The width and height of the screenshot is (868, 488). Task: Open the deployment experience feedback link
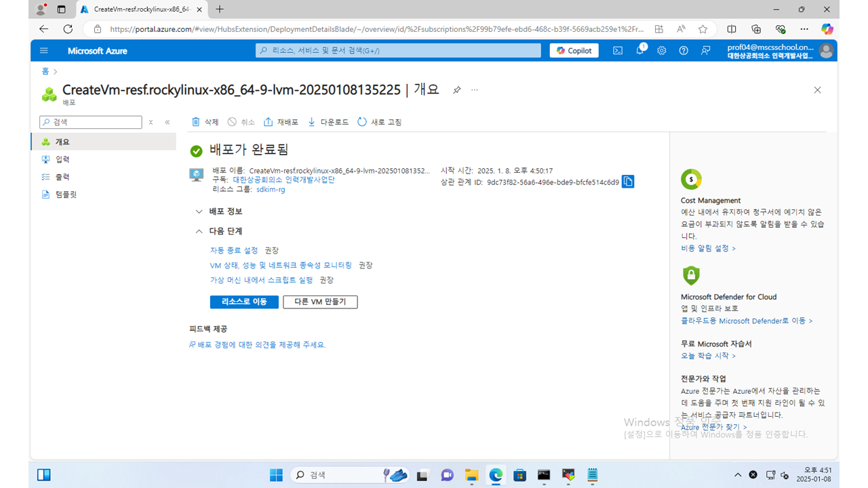(x=258, y=345)
